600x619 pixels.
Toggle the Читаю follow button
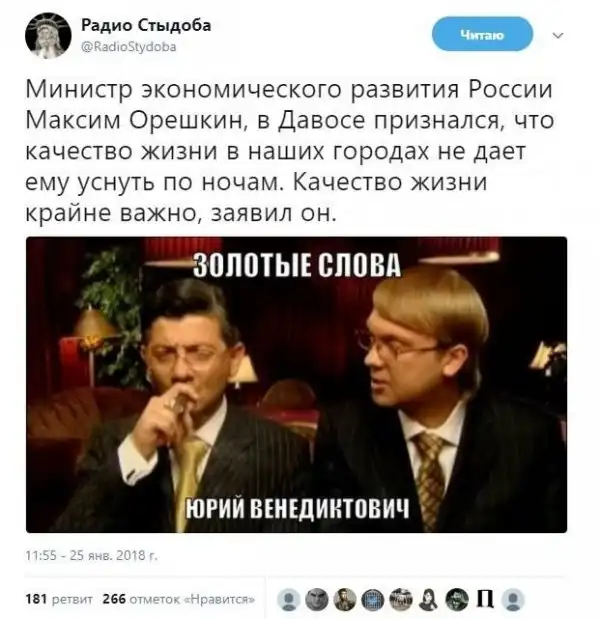(x=482, y=35)
